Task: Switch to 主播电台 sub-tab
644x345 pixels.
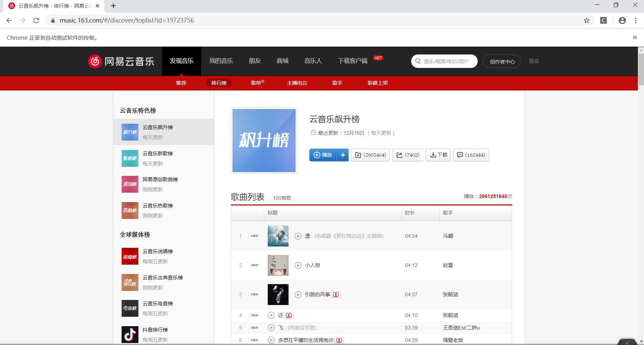Action: [x=297, y=83]
